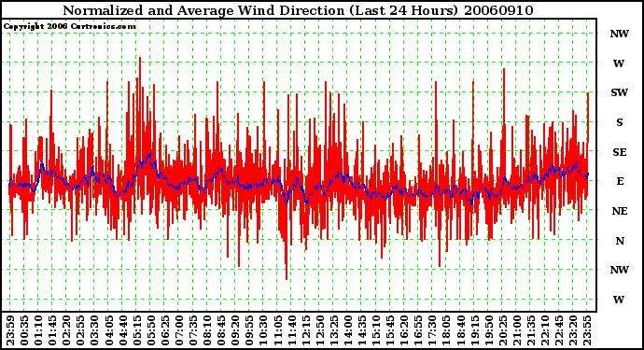Screen dimensions: 644x350
Task: Select the SE direction label
Action: click(x=620, y=152)
